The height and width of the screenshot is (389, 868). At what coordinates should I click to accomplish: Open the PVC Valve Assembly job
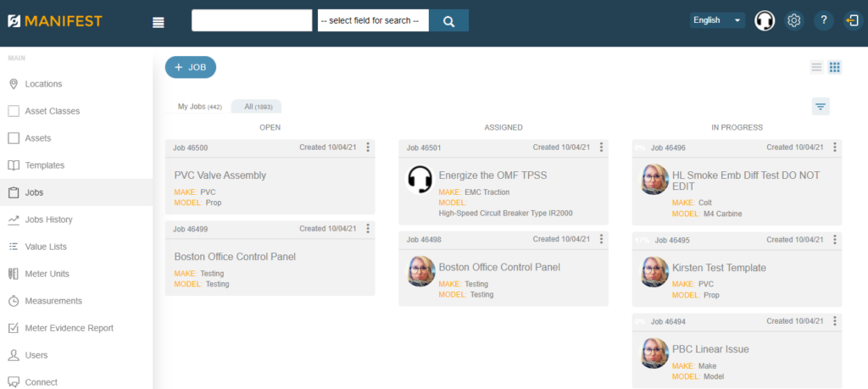pyautogui.click(x=220, y=175)
